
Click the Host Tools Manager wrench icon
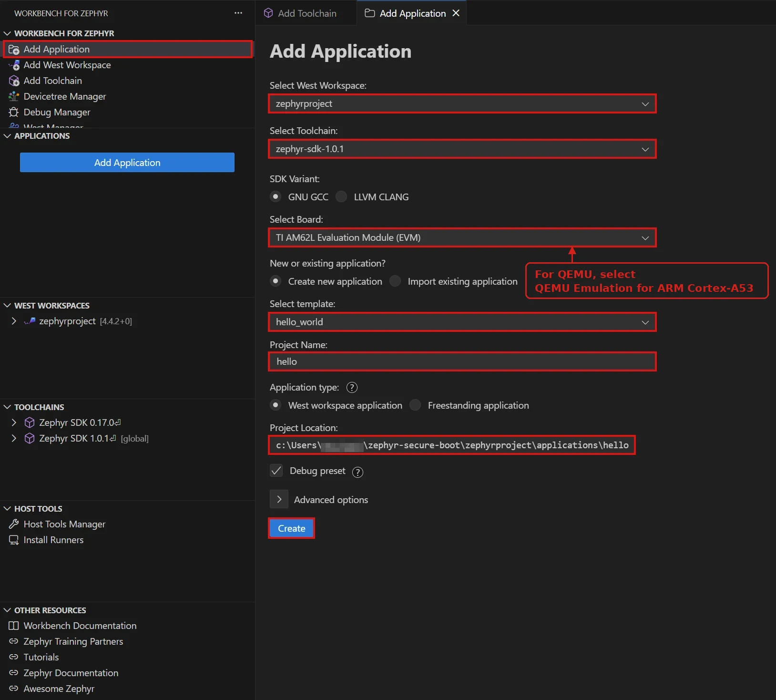click(14, 525)
